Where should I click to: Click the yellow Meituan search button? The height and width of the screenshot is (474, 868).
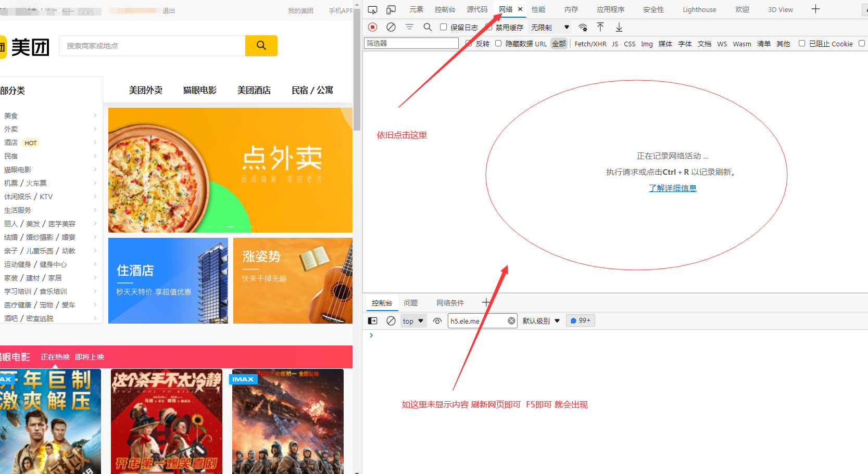[261, 46]
